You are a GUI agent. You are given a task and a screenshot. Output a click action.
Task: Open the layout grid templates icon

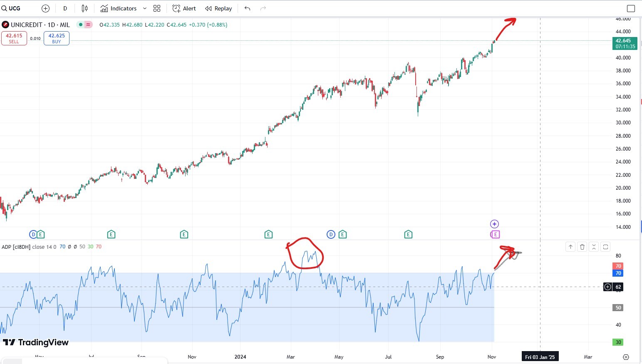[157, 8]
